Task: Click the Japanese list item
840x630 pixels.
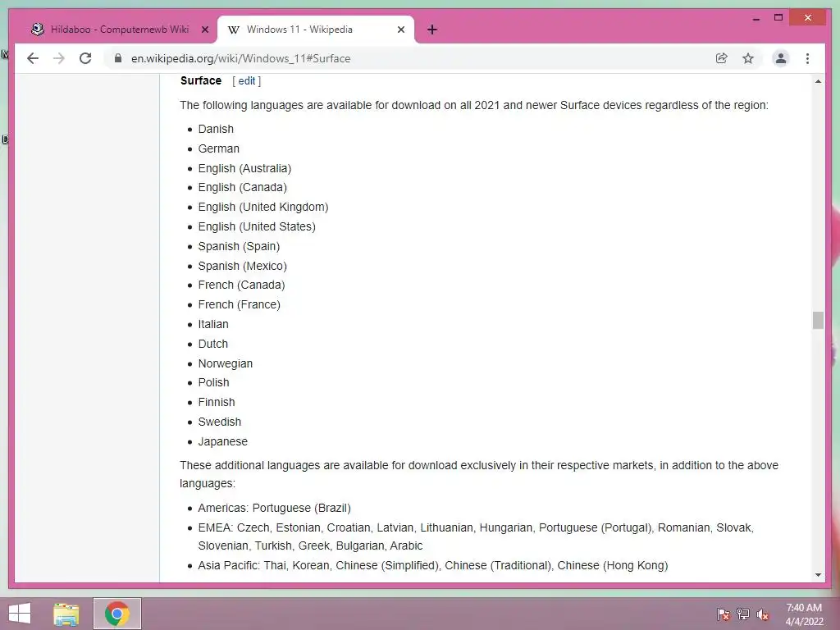Action: pos(223,442)
